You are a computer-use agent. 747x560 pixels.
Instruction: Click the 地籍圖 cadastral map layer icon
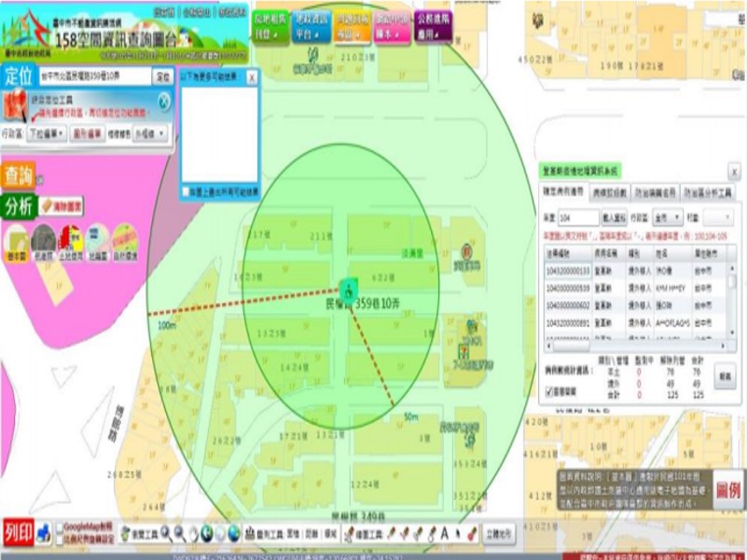(97, 241)
